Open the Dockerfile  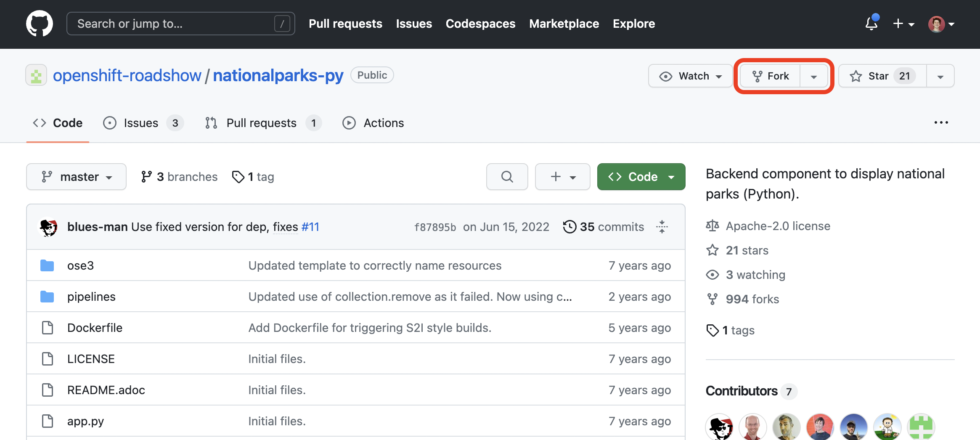pyautogui.click(x=95, y=328)
